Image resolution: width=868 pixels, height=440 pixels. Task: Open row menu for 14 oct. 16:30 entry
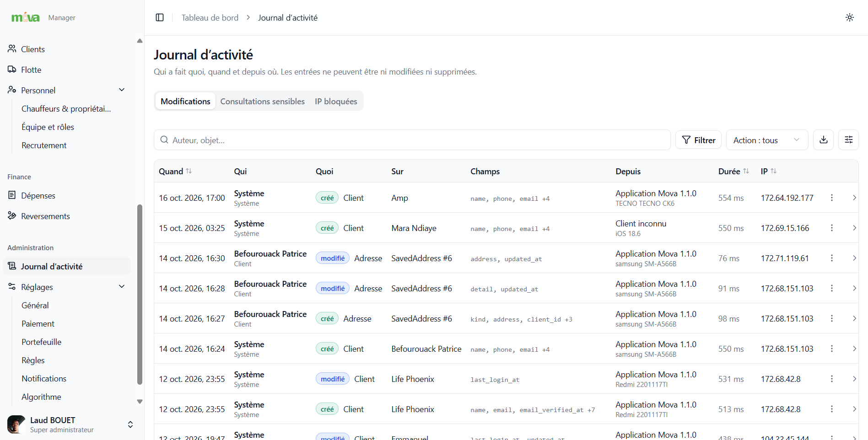coord(832,258)
